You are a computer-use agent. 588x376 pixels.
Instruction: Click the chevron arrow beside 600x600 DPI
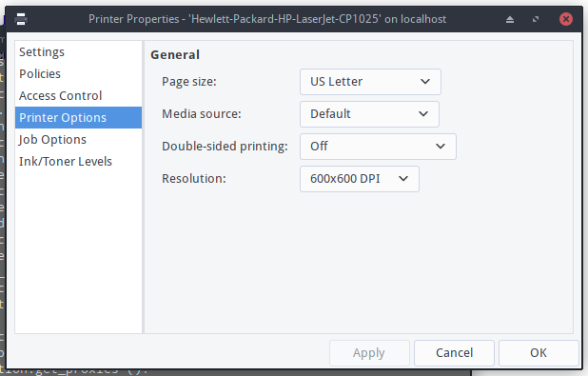tap(403, 179)
